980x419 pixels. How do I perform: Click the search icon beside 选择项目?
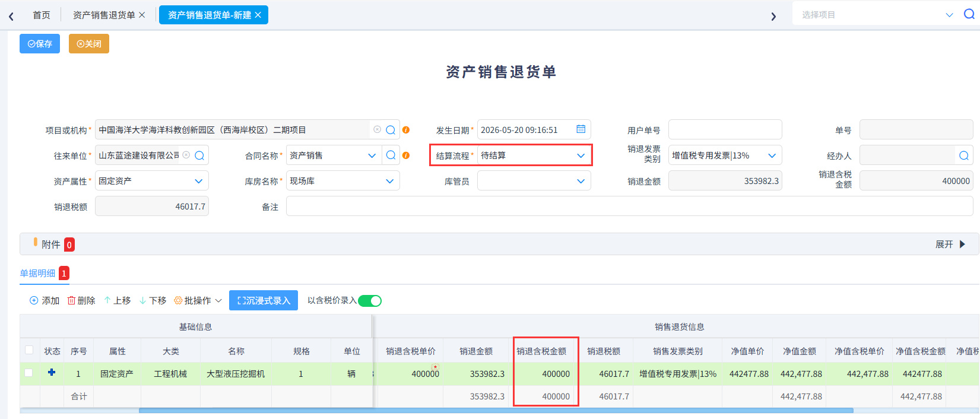(969, 14)
